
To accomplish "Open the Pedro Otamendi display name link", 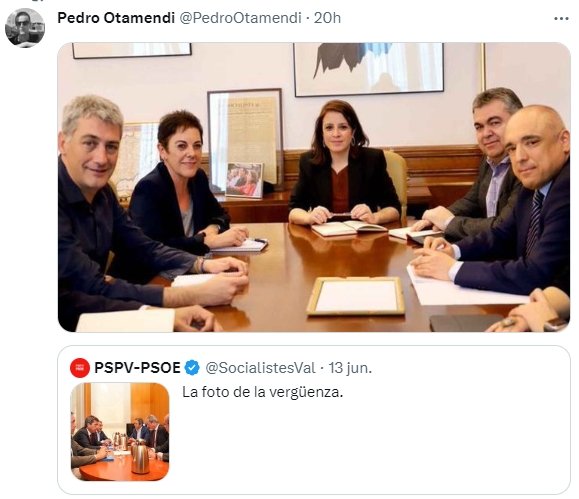I will click(x=116, y=18).
